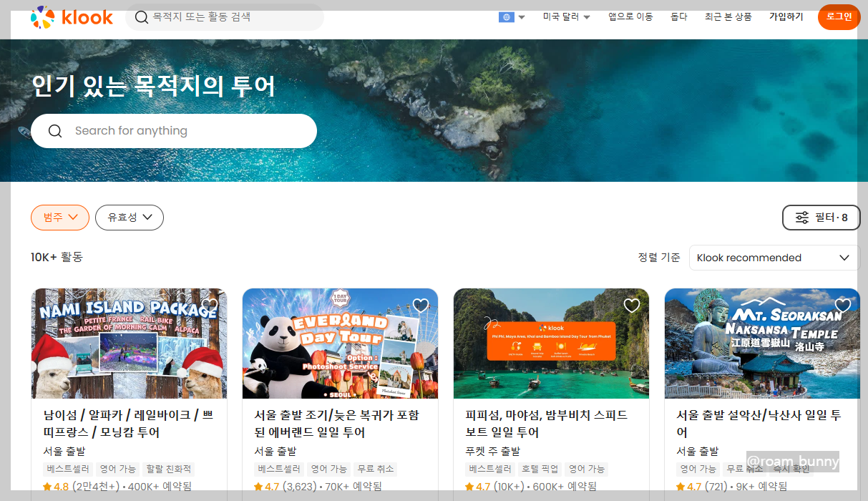Open 최근 본 상품 recently viewed
Screen dimensions: 868x501
(x=728, y=16)
